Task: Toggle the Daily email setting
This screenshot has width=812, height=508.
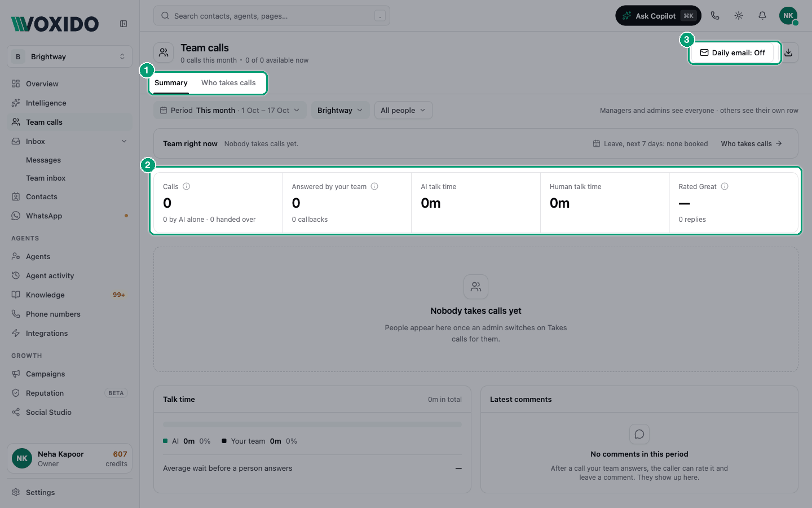Action: [732, 52]
